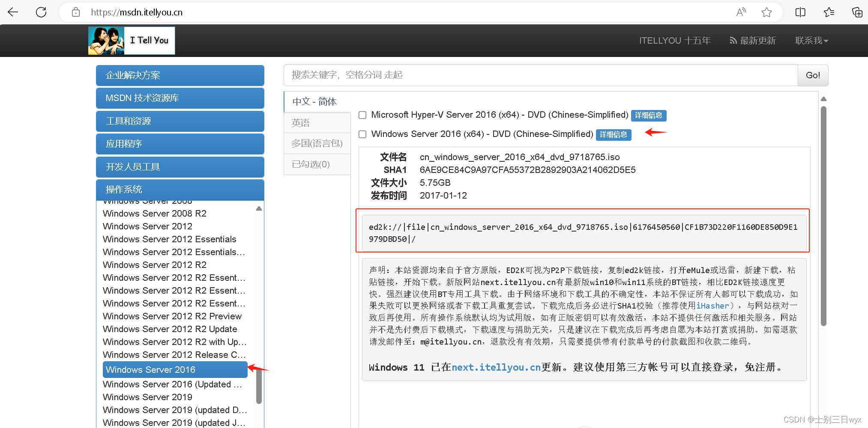Expand the 开发人员工具 category

point(180,167)
